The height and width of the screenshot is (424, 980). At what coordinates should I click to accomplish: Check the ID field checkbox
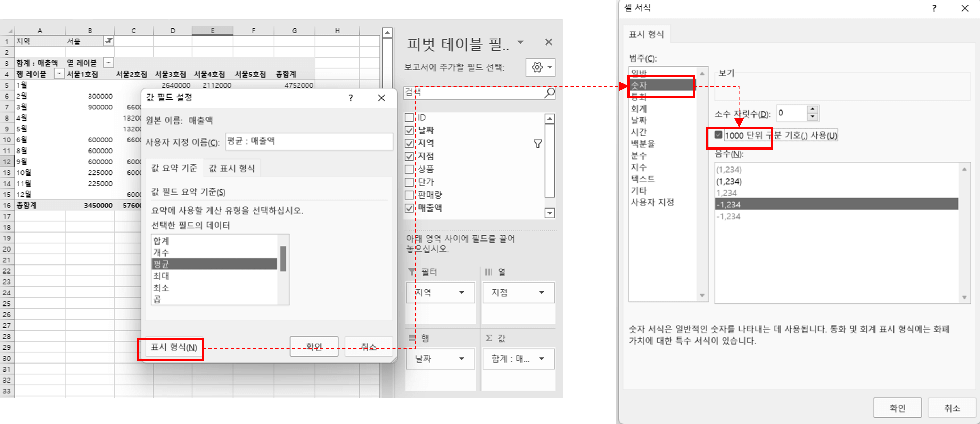pyautogui.click(x=409, y=117)
